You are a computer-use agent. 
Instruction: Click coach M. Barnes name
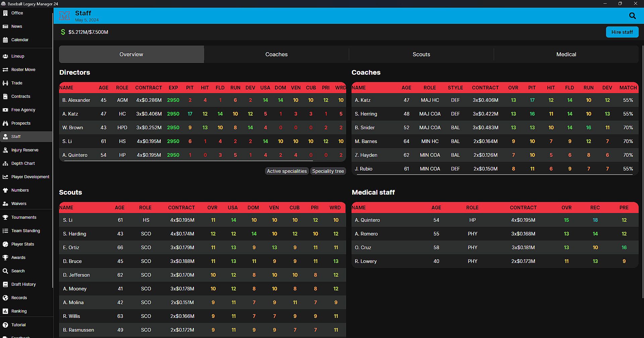coord(366,141)
